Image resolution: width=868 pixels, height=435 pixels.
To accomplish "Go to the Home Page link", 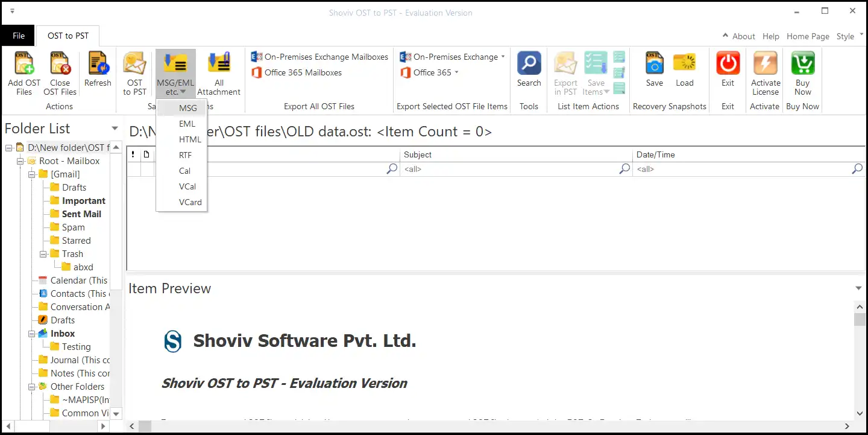I will (808, 36).
